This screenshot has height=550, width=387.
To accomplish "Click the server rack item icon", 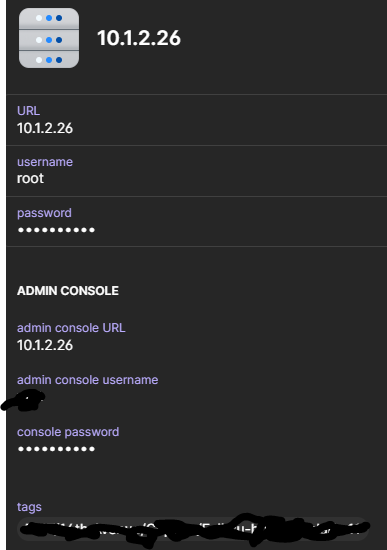I will pyautogui.click(x=49, y=38).
